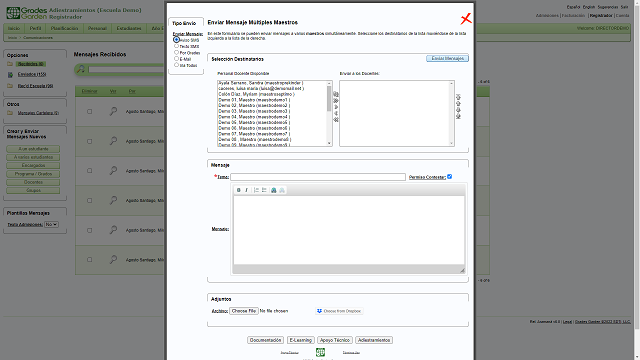The height and width of the screenshot is (360, 640).
Task: Insert a link in the message editor
Action: tap(274, 190)
